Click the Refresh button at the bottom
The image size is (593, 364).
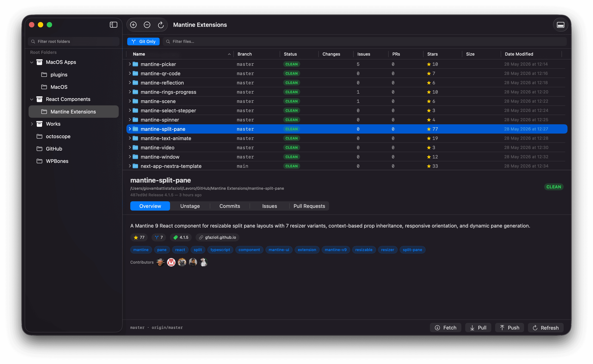click(546, 328)
